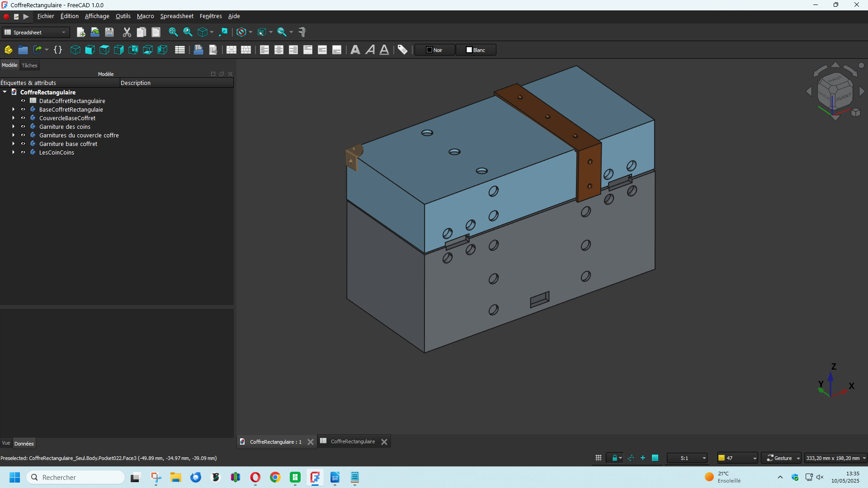The image size is (868, 488).
Task: Expand the CouvercleBaseCoffret tree node
Action: 13,118
